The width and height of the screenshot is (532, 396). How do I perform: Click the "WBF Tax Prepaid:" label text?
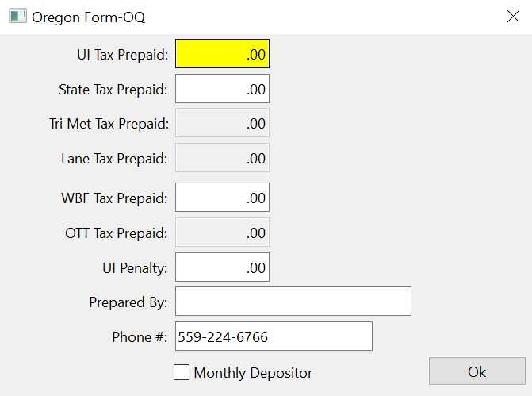click(x=114, y=198)
